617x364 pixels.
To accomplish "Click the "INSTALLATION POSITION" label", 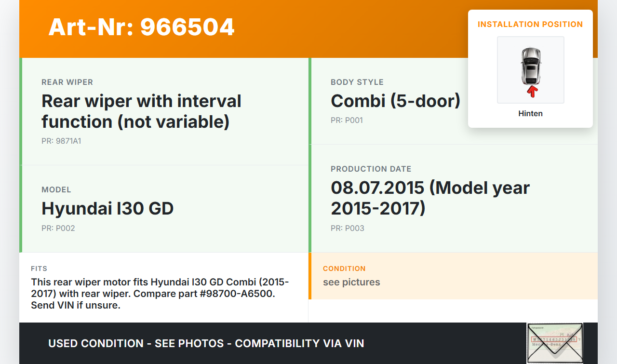I will [530, 24].
